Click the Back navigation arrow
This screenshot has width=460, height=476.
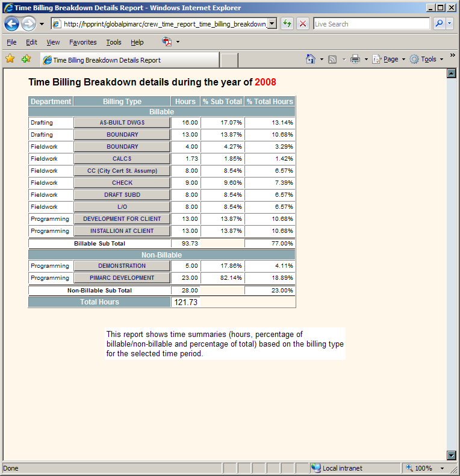(11, 23)
